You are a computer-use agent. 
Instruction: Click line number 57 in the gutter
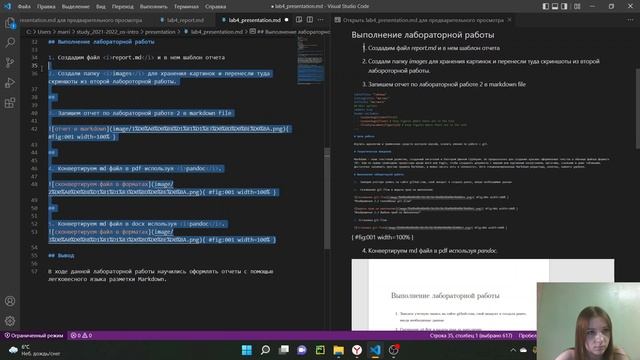(34, 271)
